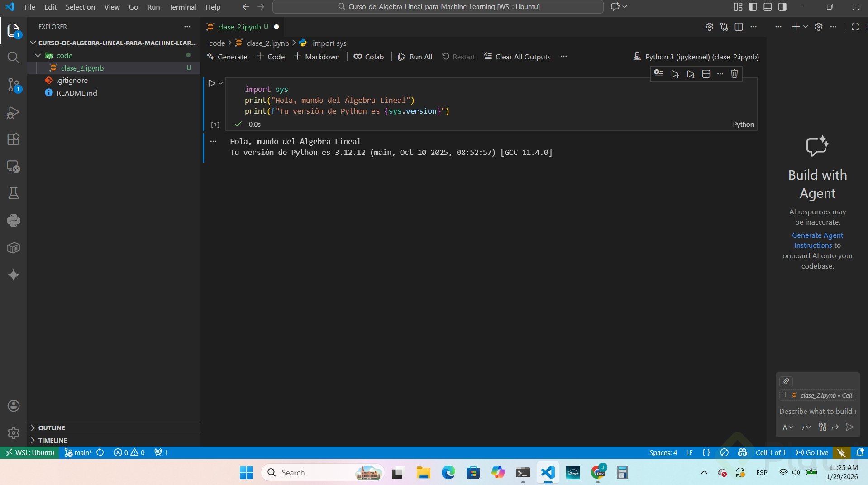The height and width of the screenshot is (485, 868).
Task: Run the notebook cell with play button
Action: (x=211, y=83)
